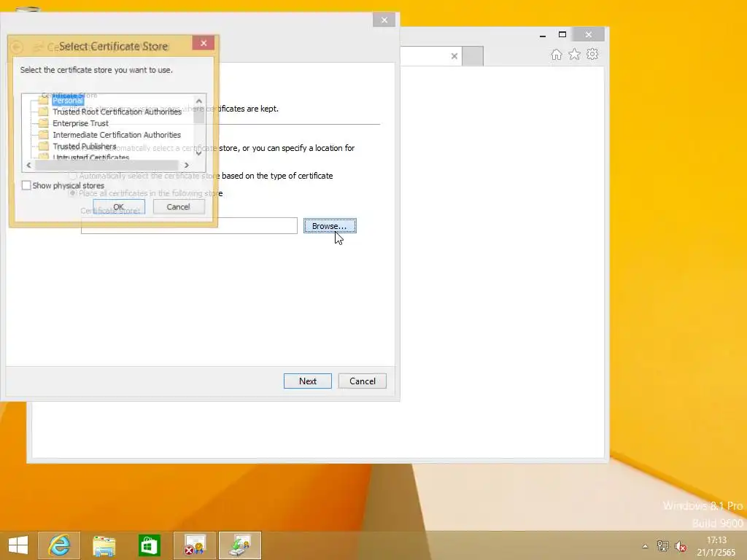The image size is (747, 560).
Task: Click the Certificate store text field
Action: 189,226
